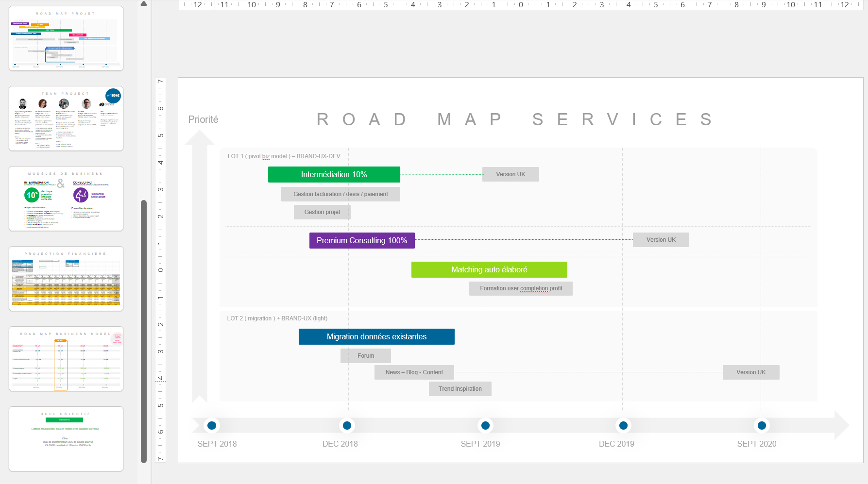
Task: Select the Gestion facturation / devis / paiement box
Action: click(x=340, y=194)
